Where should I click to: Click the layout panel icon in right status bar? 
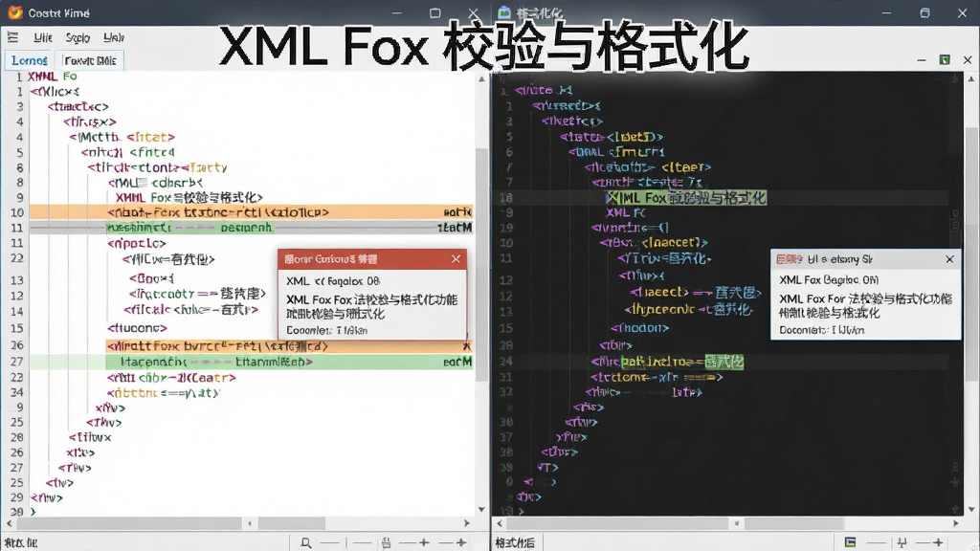click(x=850, y=542)
